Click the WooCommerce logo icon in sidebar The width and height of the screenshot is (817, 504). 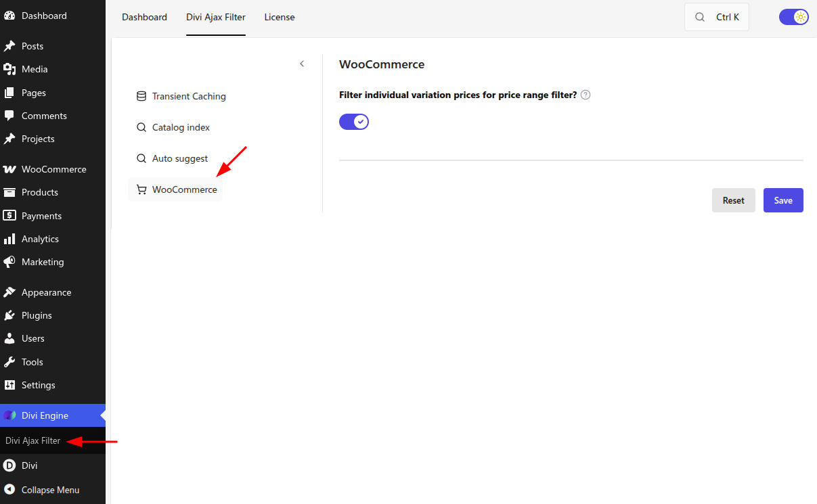9,169
